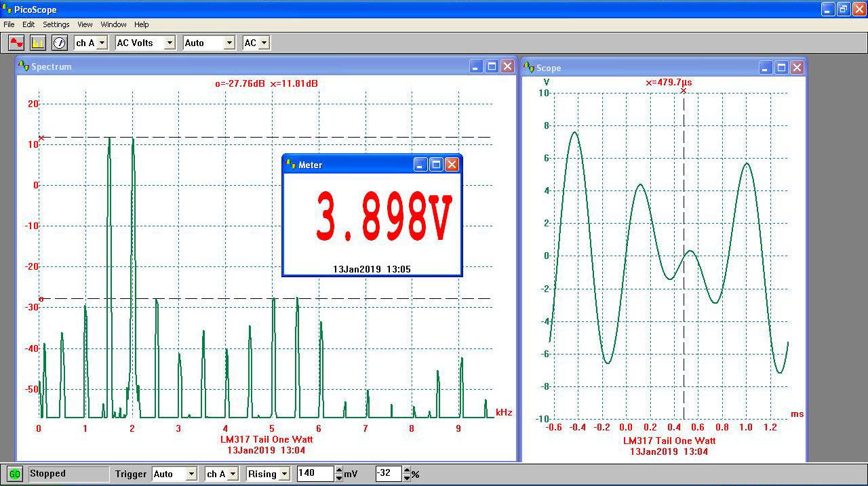
Task: Click the 140 mV trigger threshold field
Action: [x=315, y=474]
